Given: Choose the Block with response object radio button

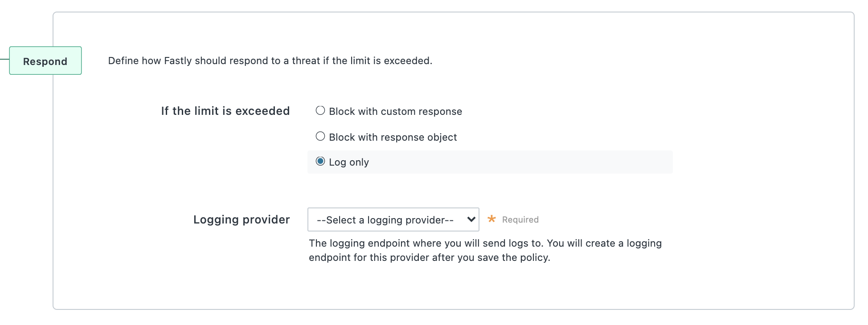Looking at the screenshot, I should coord(320,137).
